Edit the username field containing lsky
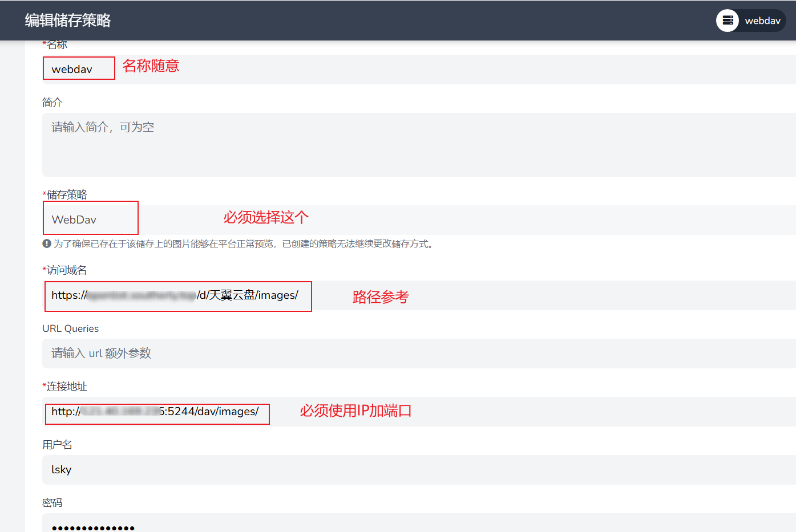796x532 pixels. pos(419,470)
